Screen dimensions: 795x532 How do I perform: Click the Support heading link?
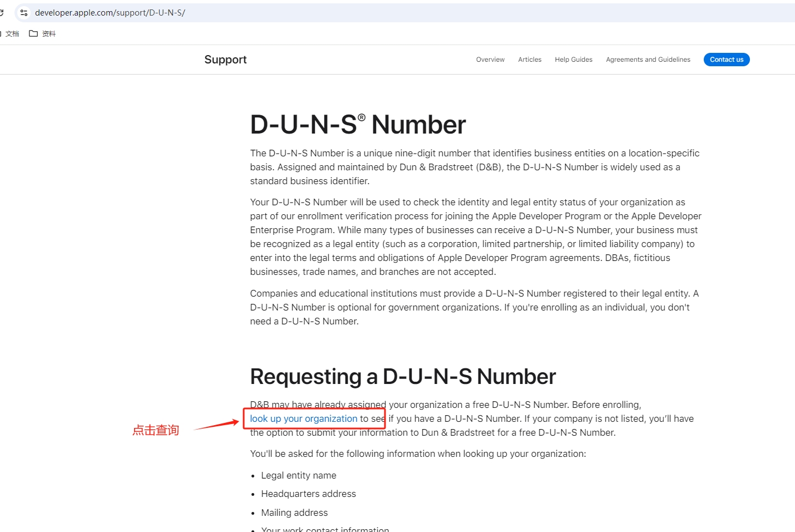point(225,60)
